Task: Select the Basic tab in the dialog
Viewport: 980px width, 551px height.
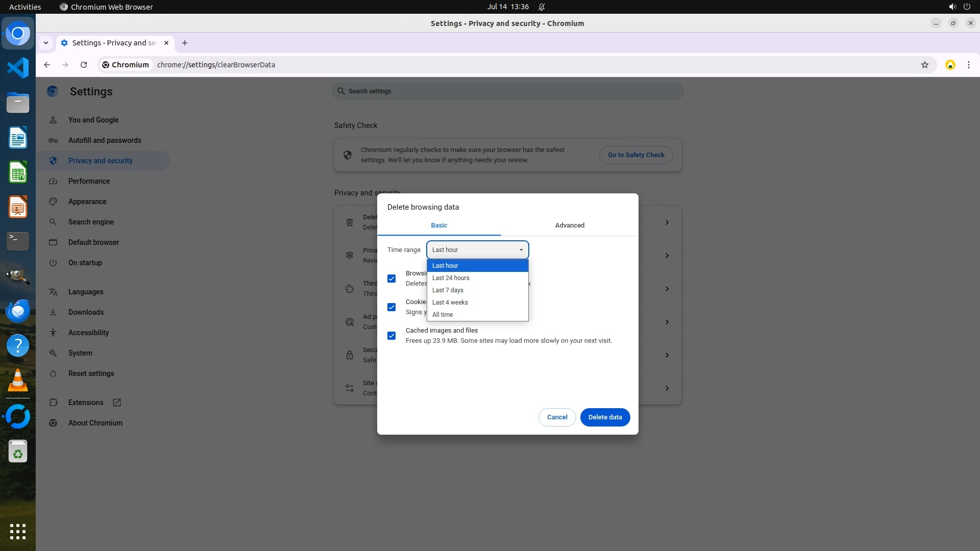Action: pyautogui.click(x=439, y=226)
